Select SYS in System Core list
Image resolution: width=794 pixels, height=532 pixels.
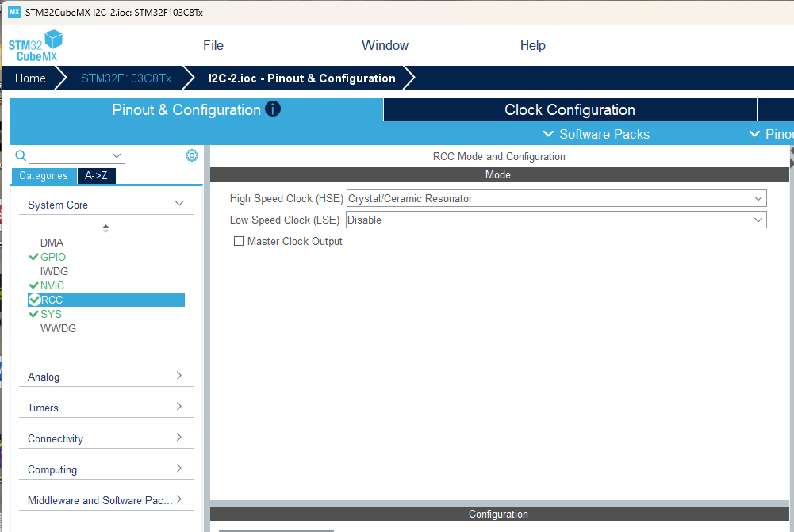click(51, 314)
